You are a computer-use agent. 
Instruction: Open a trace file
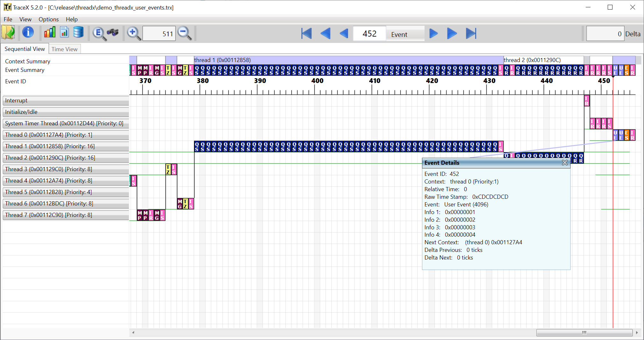[x=8, y=33]
